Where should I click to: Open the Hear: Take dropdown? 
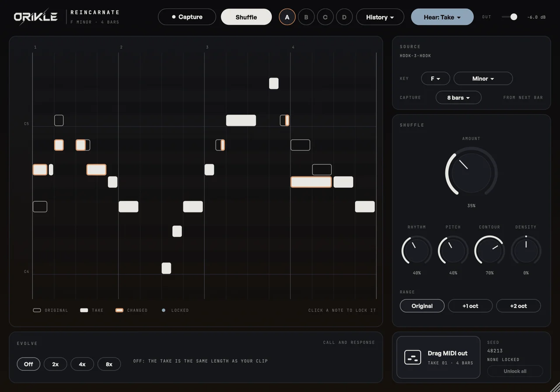point(442,17)
